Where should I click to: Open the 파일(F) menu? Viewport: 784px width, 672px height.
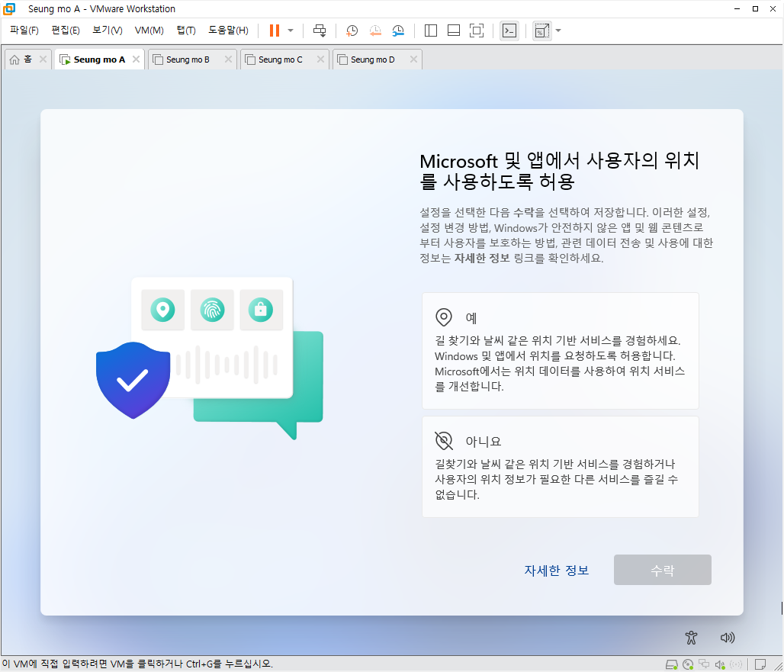pos(24,31)
